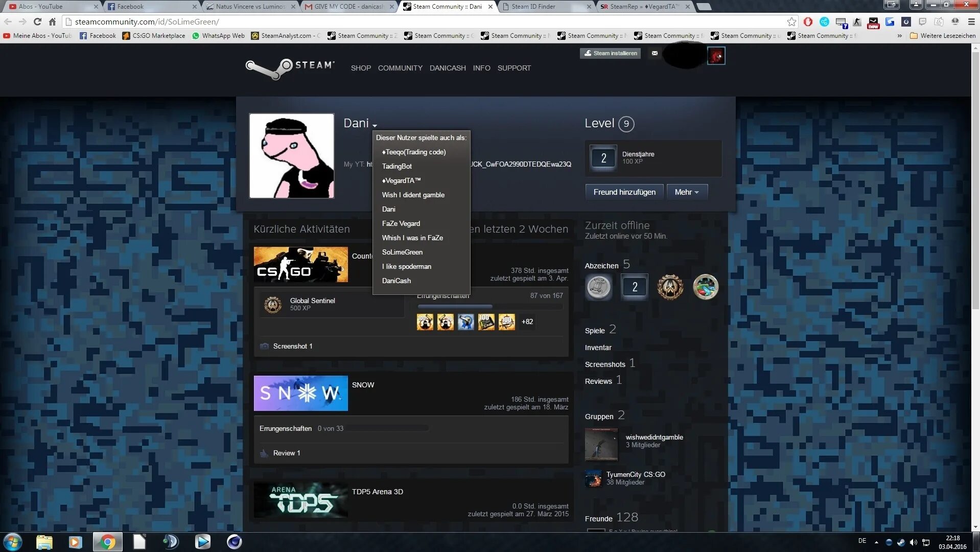
Task: Open the Steam inbox envelope icon
Action: (655, 53)
